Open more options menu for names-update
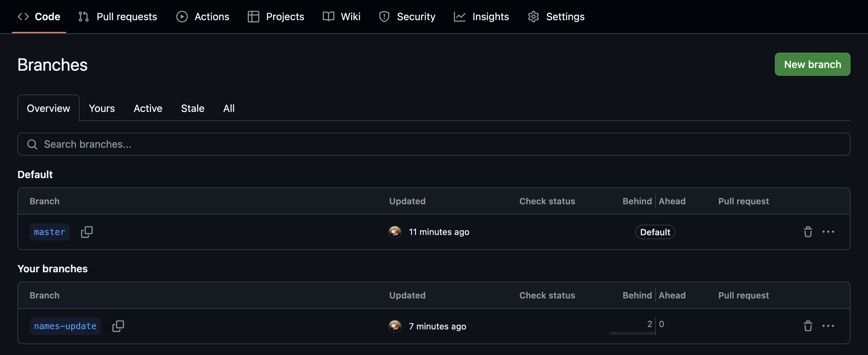Viewport: 868px width, 355px height. pos(828,326)
